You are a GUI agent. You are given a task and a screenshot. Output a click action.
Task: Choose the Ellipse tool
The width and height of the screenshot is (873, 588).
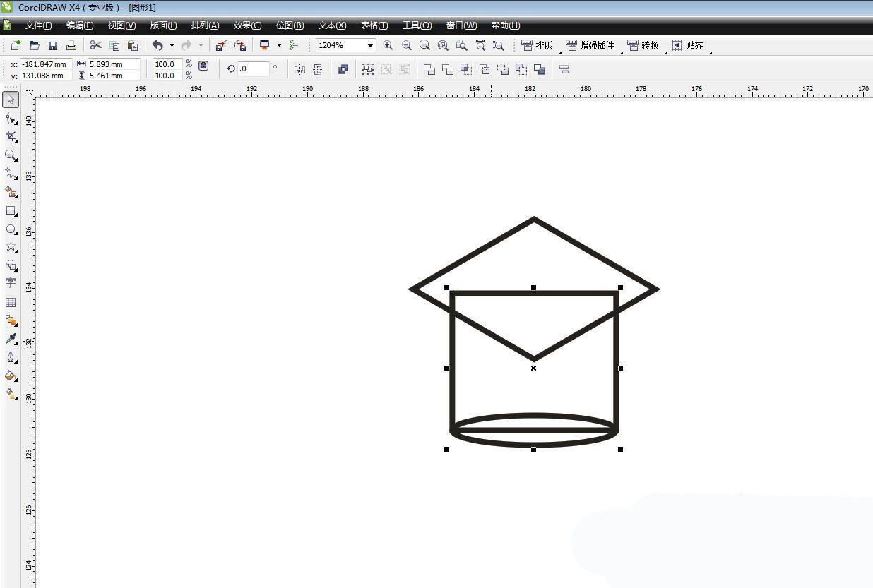(11, 229)
